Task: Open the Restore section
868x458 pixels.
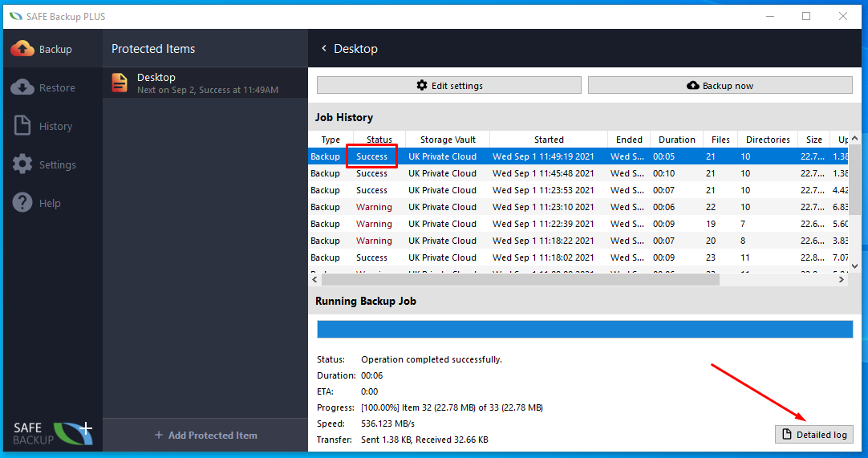Action: pyautogui.click(x=53, y=87)
